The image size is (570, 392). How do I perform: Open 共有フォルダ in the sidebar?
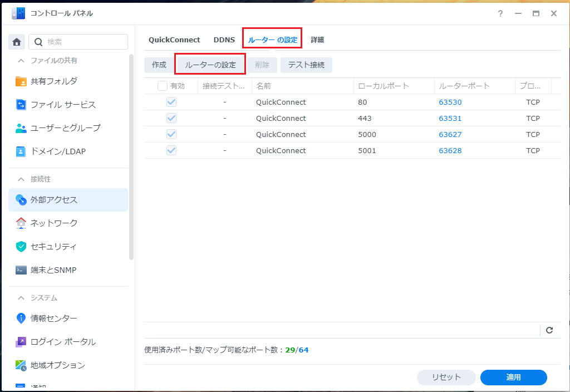tap(68, 81)
